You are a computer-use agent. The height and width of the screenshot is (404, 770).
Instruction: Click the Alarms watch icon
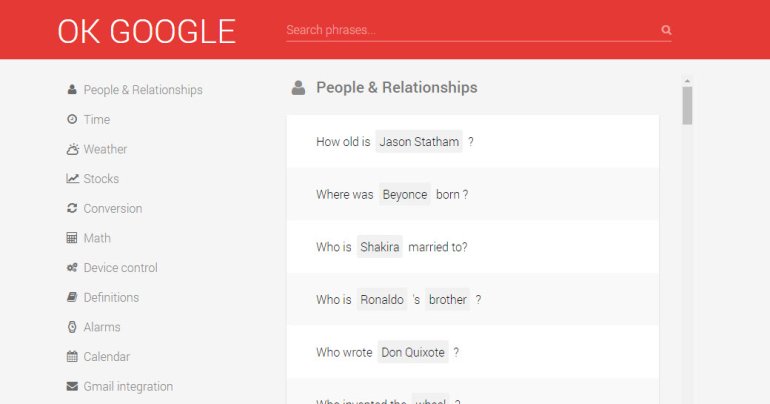pyautogui.click(x=72, y=327)
